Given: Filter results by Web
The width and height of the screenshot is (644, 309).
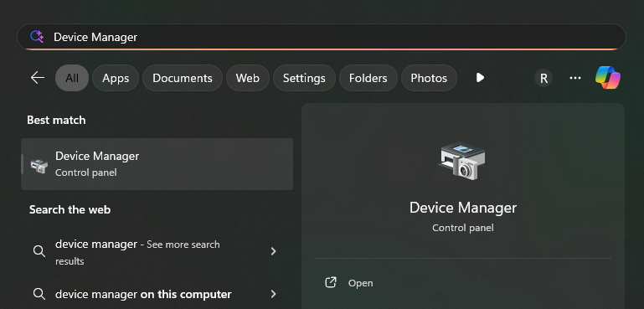Looking at the screenshot, I should pyautogui.click(x=248, y=78).
